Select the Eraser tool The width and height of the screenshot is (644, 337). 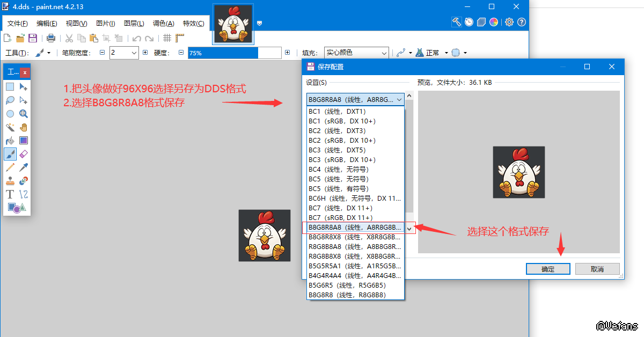click(24, 154)
